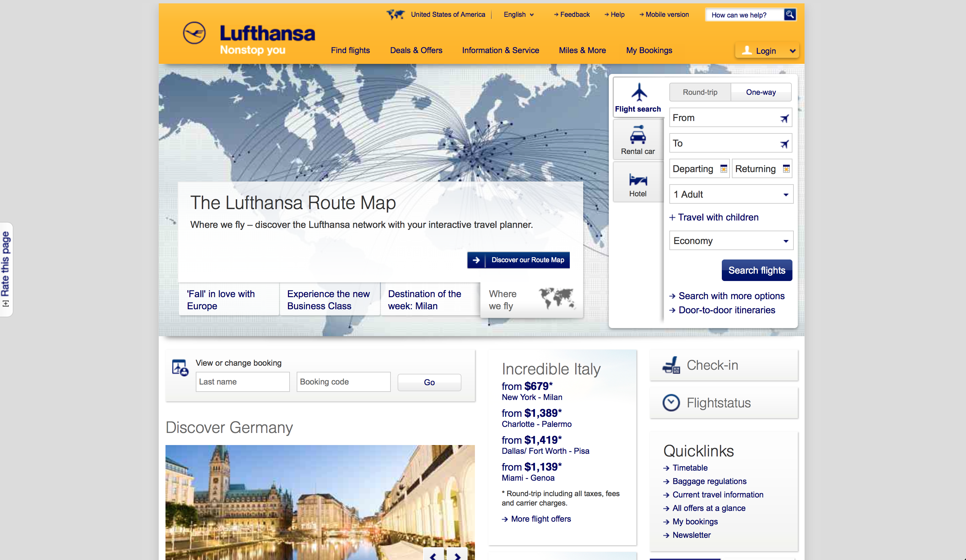This screenshot has width=966, height=560.
Task: Open Miles & More menu
Action: click(582, 50)
